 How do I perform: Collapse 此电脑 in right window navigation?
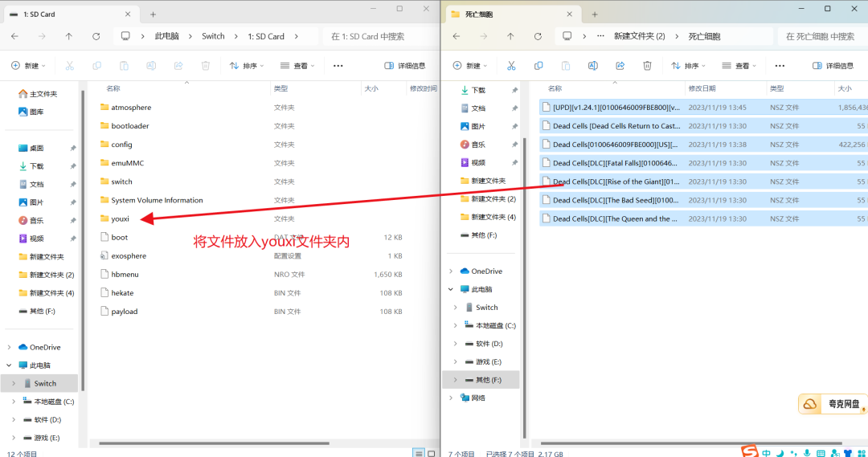(451, 289)
